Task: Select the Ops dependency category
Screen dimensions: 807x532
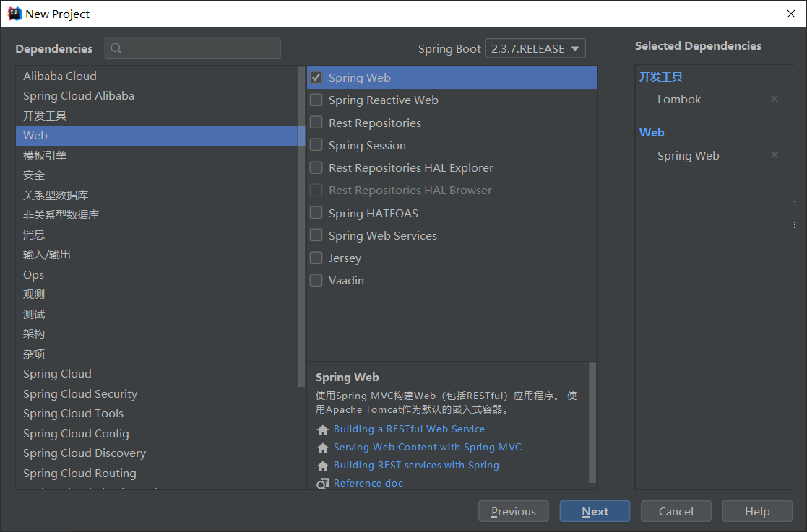Action: click(x=34, y=275)
